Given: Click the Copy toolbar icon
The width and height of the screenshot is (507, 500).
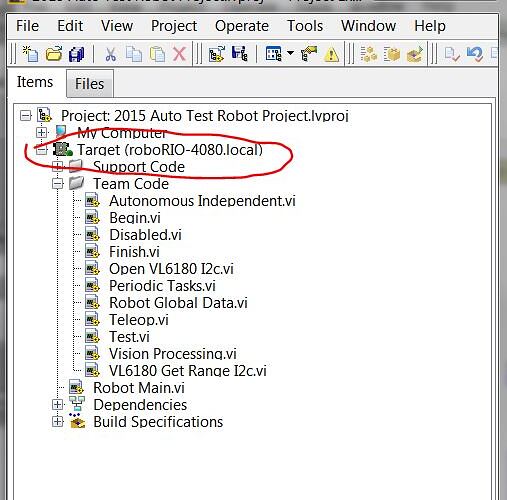Looking at the screenshot, I should coord(134,54).
